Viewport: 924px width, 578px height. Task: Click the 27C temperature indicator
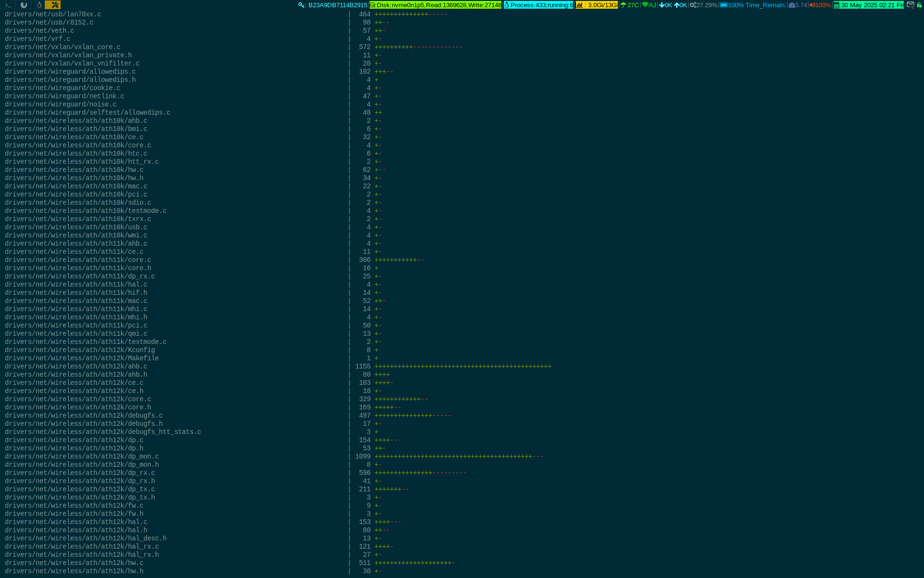(629, 5)
